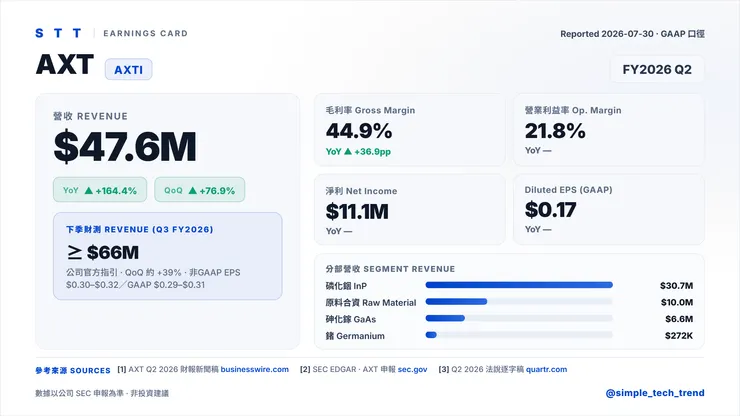The height and width of the screenshot is (416, 740).
Task: Open the sec.gov source link
Action: [x=412, y=369]
